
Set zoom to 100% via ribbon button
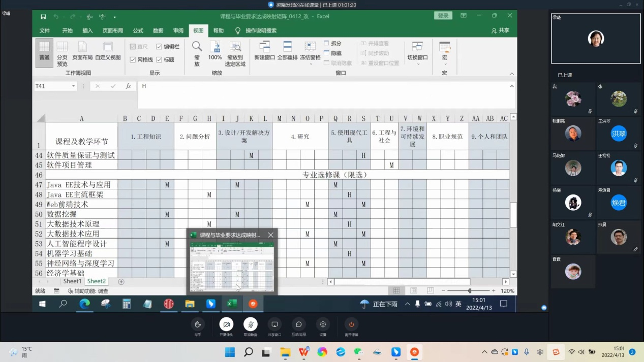pyautogui.click(x=215, y=51)
